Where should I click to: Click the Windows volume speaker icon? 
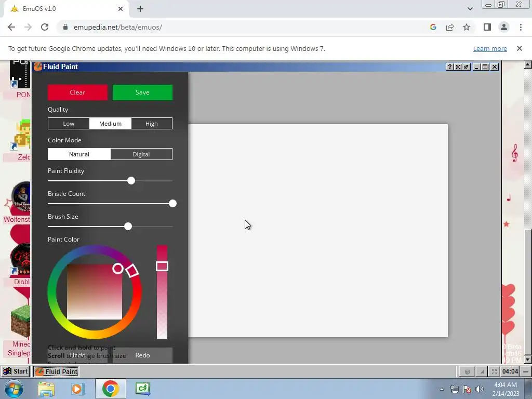tap(480, 389)
